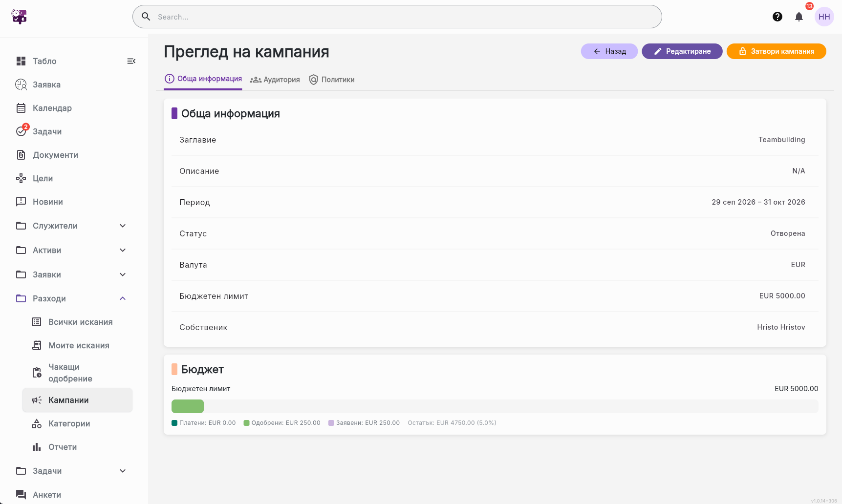
Task: Click the Заявка sidebar icon
Action: 21,84
